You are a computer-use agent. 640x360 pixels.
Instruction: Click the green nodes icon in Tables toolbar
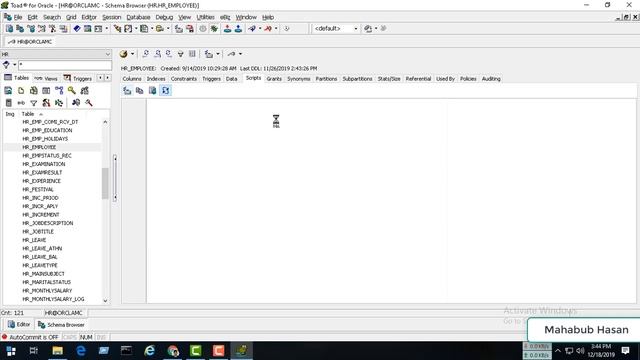(x=59, y=103)
